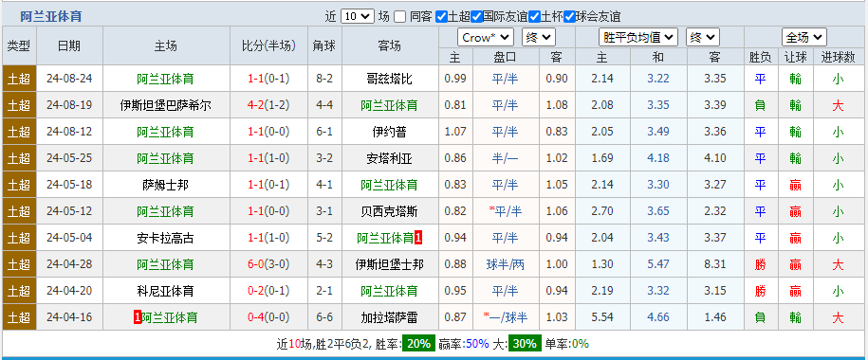The height and width of the screenshot is (360, 868).
Task: Open 伊斯坦堡士邦 team link
Action: point(390,264)
